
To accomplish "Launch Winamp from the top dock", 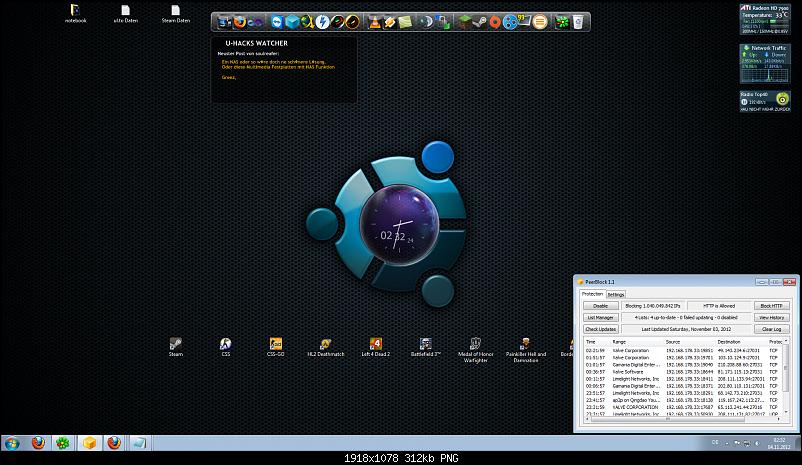I will [x=390, y=22].
